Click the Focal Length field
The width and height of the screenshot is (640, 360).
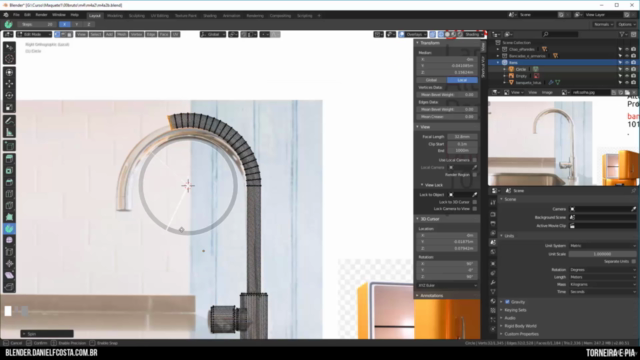pyautogui.click(x=462, y=137)
